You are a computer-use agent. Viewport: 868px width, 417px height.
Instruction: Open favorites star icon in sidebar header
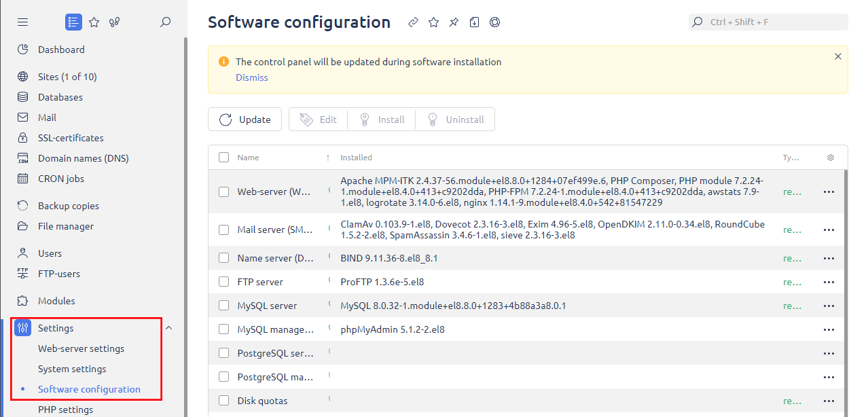coord(94,22)
